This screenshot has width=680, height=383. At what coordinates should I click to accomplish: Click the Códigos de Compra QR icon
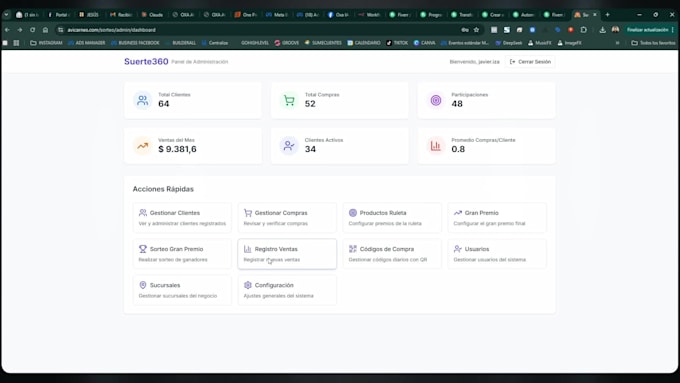coord(353,249)
